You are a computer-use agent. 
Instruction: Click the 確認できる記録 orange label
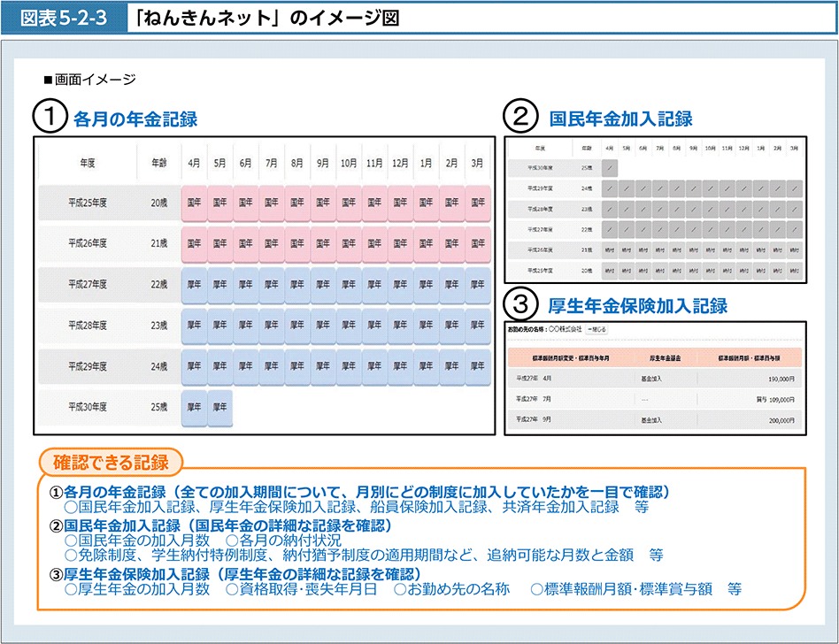[111, 461]
